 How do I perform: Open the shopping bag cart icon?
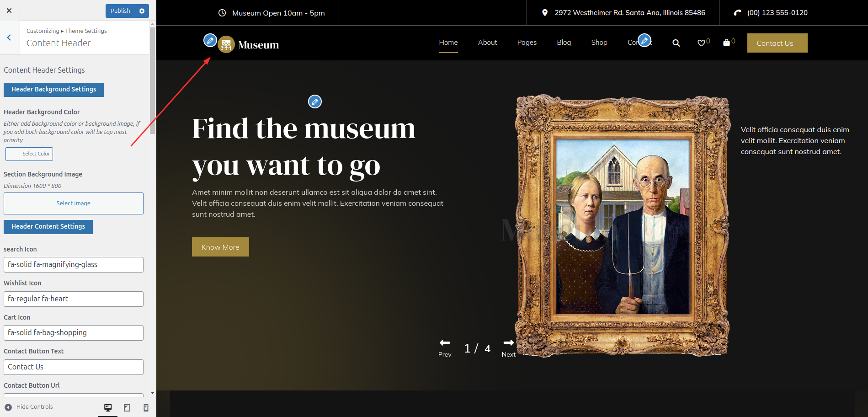coord(726,43)
